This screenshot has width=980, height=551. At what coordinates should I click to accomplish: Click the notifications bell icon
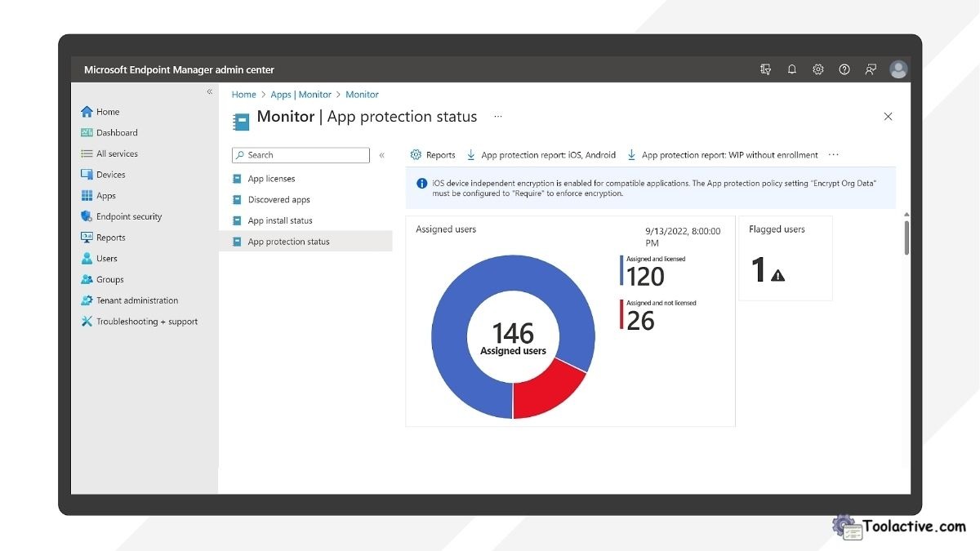point(791,70)
